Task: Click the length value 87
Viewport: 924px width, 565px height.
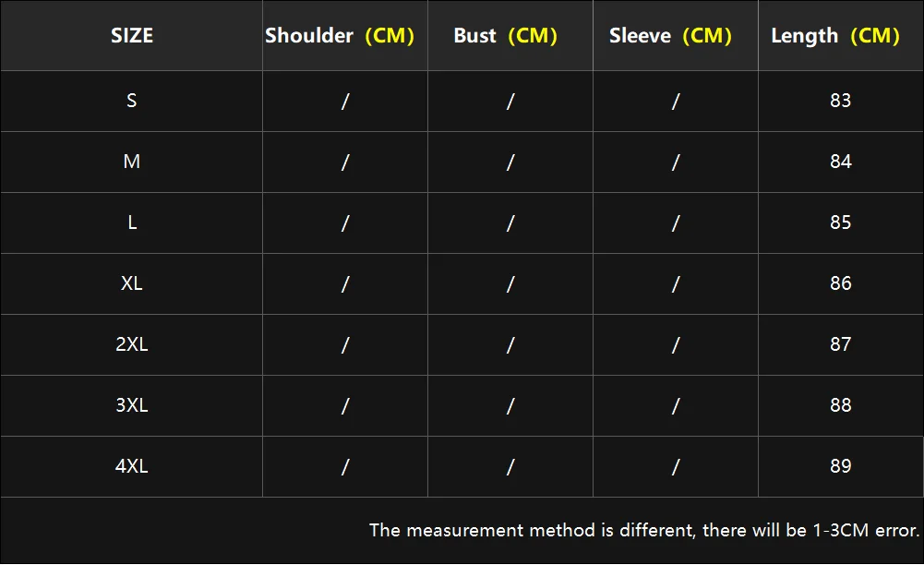Action: (x=841, y=344)
